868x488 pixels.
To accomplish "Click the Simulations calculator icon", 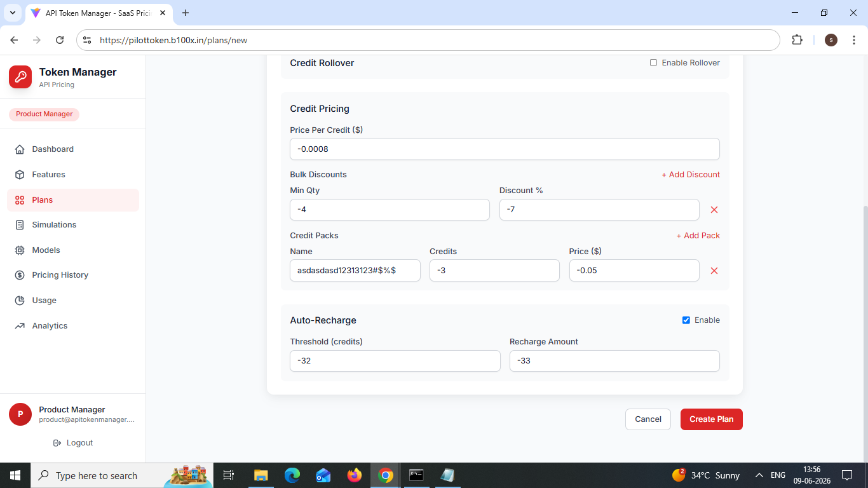I will point(20,225).
